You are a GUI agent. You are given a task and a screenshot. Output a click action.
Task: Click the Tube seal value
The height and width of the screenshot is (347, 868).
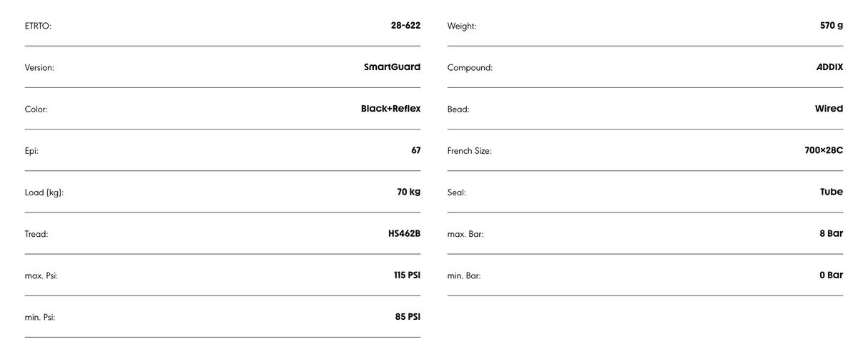coord(832,192)
